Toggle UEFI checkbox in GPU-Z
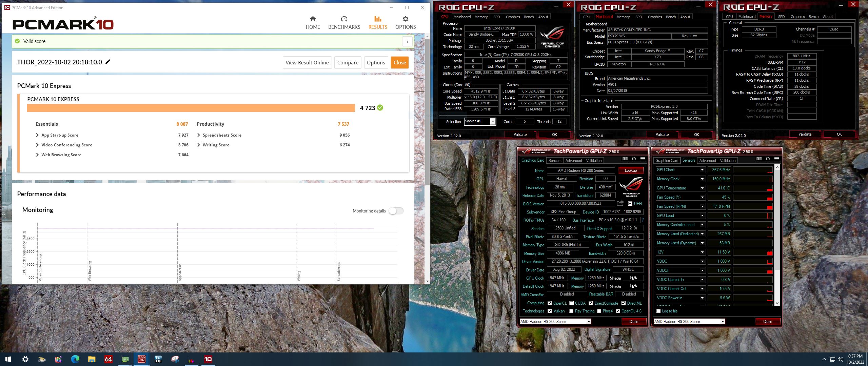 [x=630, y=204]
